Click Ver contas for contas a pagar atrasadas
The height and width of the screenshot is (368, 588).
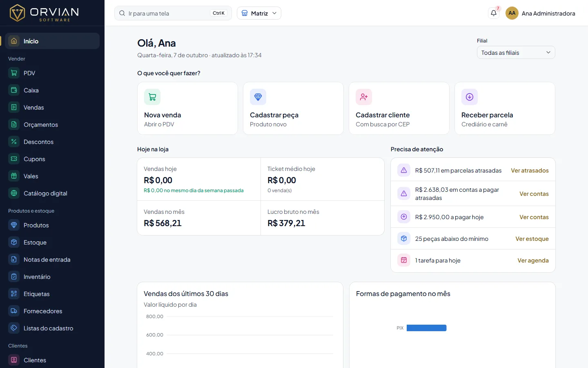pyautogui.click(x=534, y=194)
